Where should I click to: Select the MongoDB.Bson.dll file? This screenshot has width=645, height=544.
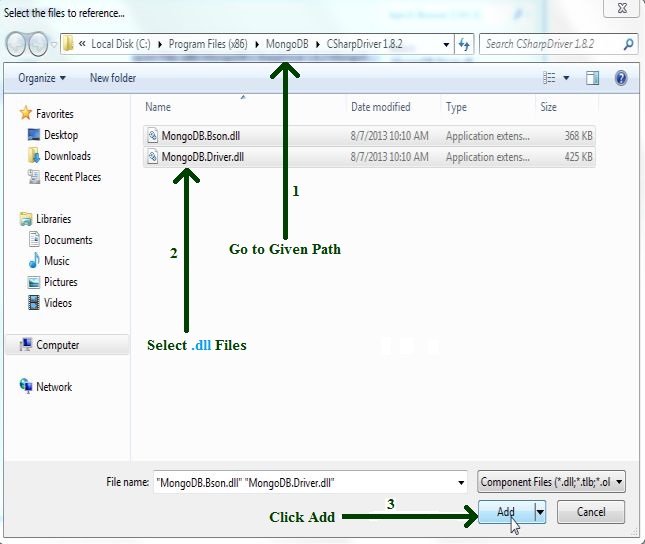pos(369,136)
